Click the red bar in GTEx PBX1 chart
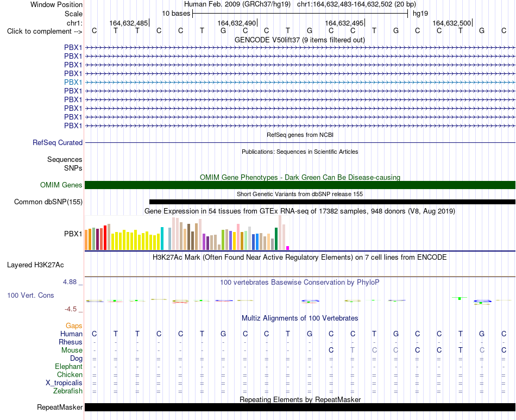The height and width of the screenshot is (420, 516). [105, 237]
